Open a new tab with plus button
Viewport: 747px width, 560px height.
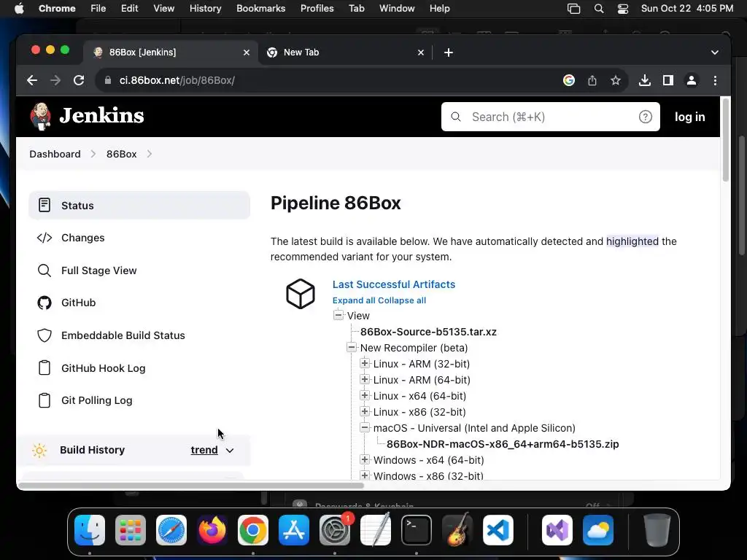(449, 52)
